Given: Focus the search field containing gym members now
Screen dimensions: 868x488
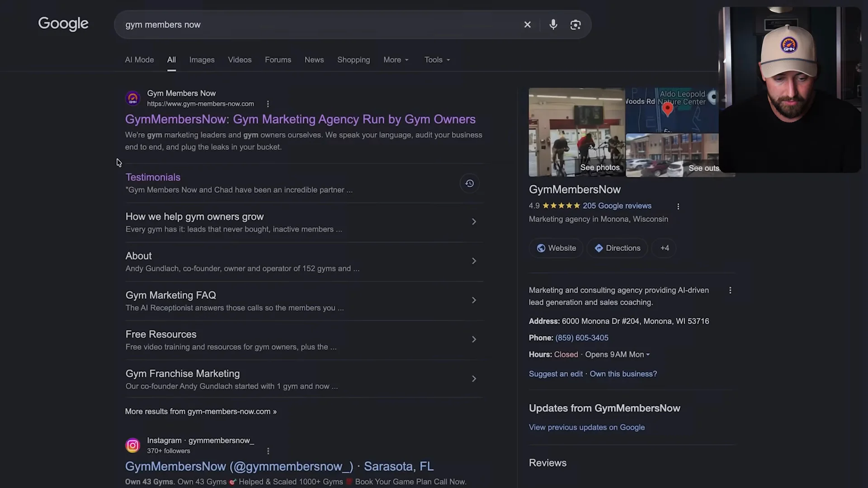Looking at the screenshot, I should tap(316, 25).
